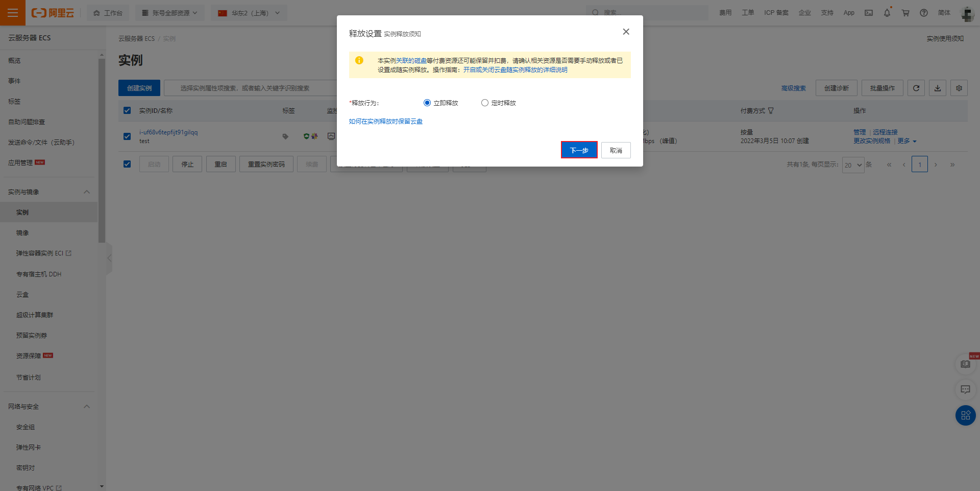The image size is (980, 491).
Task: Open the shopping cart icon
Action: point(905,13)
